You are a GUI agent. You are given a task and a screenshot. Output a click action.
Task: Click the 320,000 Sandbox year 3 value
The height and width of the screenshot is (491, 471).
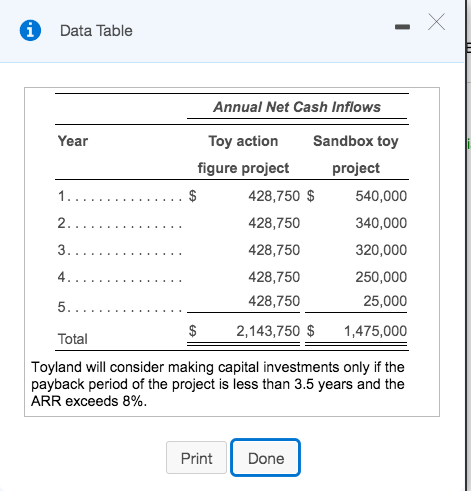click(381, 250)
